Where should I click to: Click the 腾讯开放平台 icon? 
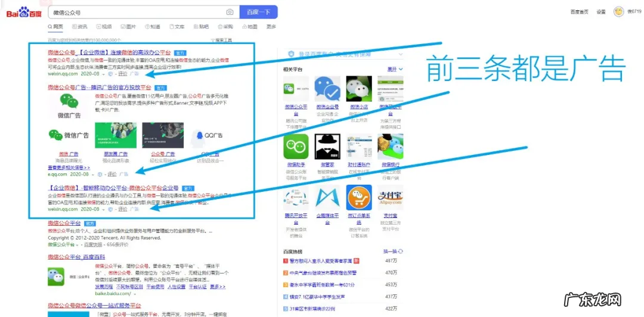(x=296, y=197)
